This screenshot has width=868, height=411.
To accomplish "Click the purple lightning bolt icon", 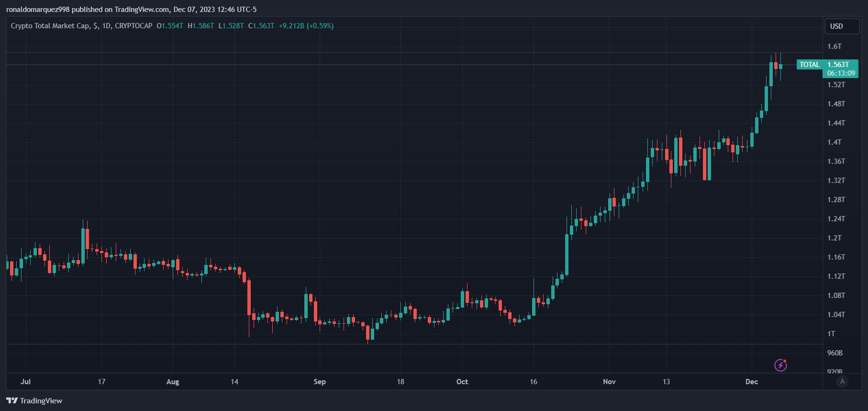I will (780, 365).
